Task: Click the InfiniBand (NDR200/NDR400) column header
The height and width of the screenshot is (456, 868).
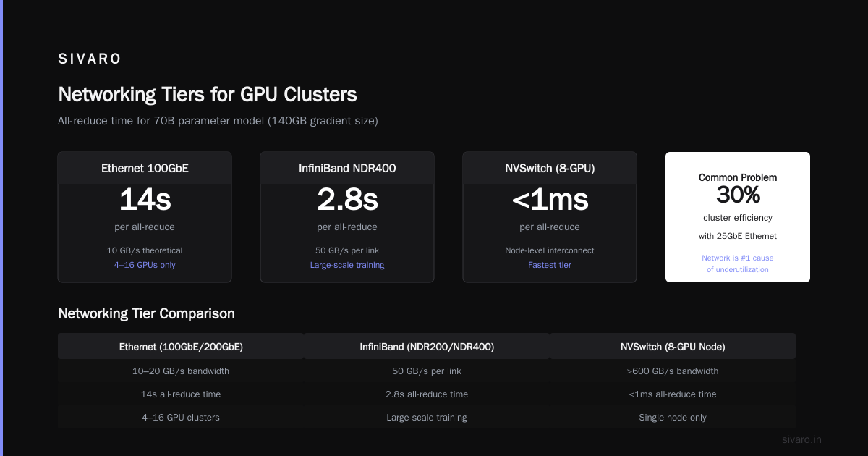Action: (427, 347)
